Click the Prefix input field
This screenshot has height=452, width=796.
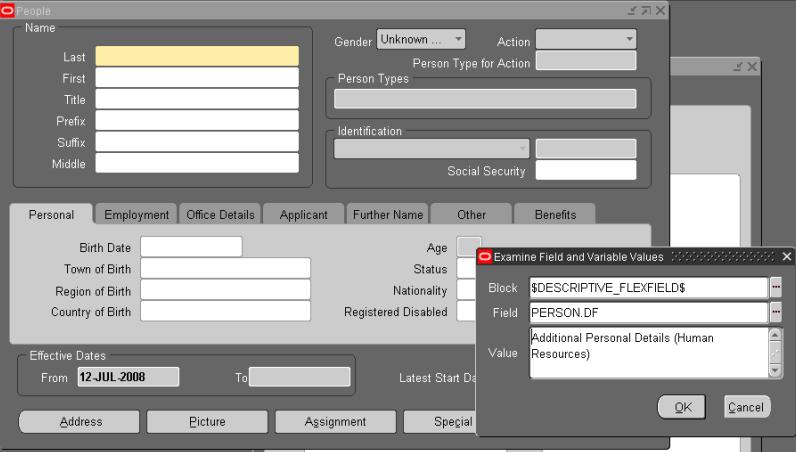point(197,121)
